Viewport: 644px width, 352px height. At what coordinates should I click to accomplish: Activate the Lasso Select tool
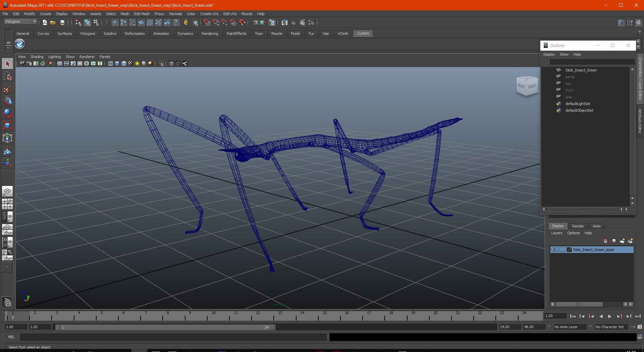click(7, 76)
